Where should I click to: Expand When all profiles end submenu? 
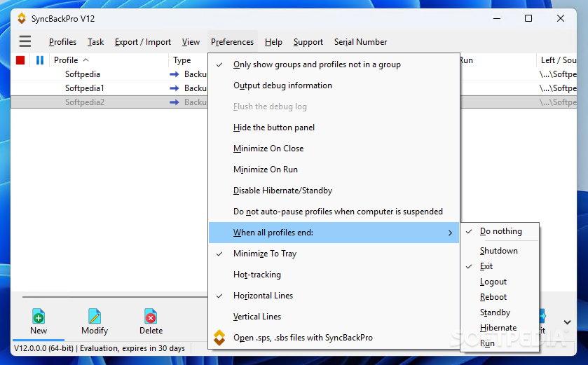pos(334,233)
